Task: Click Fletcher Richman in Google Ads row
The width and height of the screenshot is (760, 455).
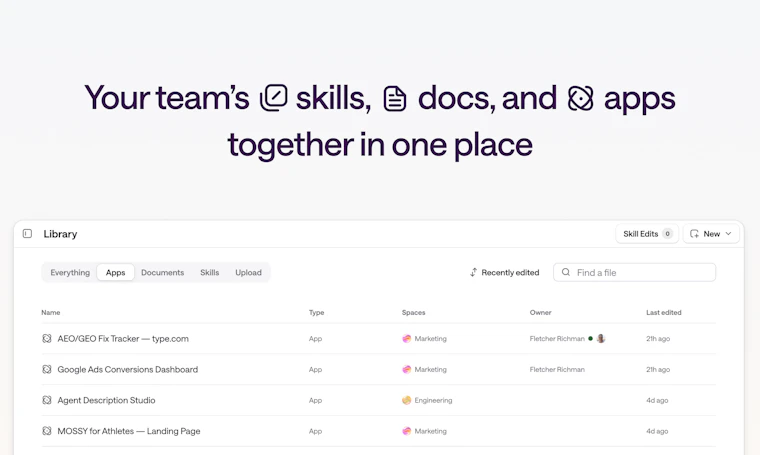Action: (x=557, y=369)
